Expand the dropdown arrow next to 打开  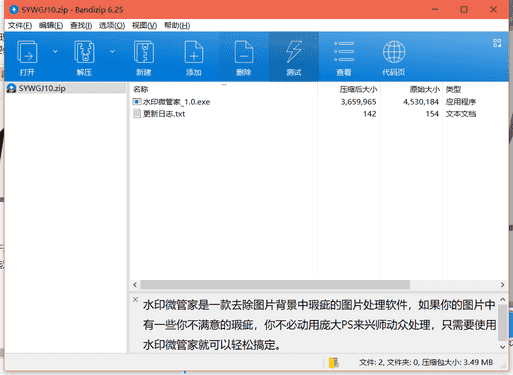(55, 52)
